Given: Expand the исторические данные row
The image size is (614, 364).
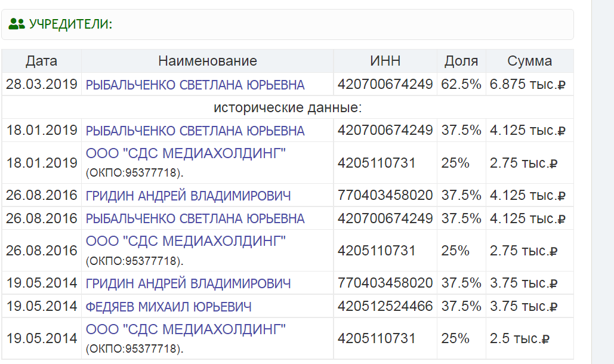Looking at the screenshot, I should (288, 106).
